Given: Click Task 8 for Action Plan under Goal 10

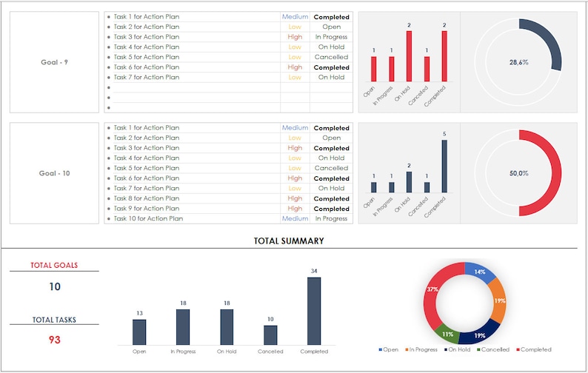Looking at the screenshot, I should pyautogui.click(x=147, y=198).
